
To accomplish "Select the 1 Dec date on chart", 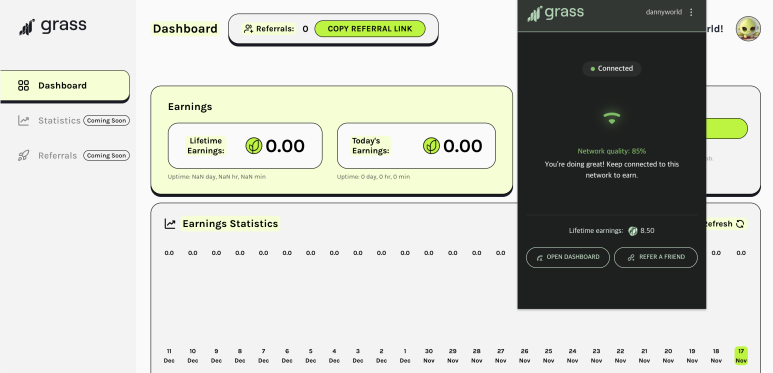I will (405, 356).
